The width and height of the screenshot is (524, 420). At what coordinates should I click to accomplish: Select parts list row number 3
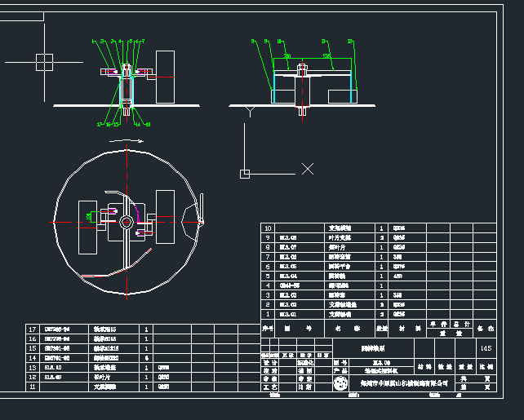pos(379,295)
